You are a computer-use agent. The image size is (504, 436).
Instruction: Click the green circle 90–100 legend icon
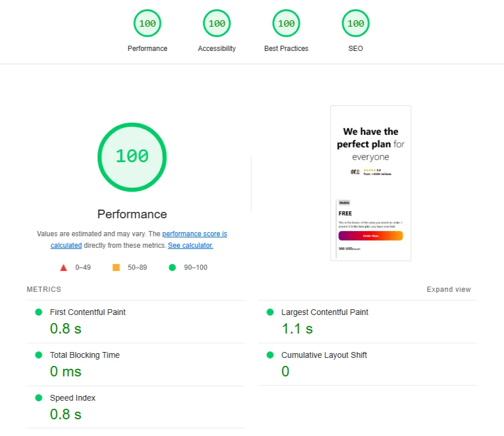point(172,267)
